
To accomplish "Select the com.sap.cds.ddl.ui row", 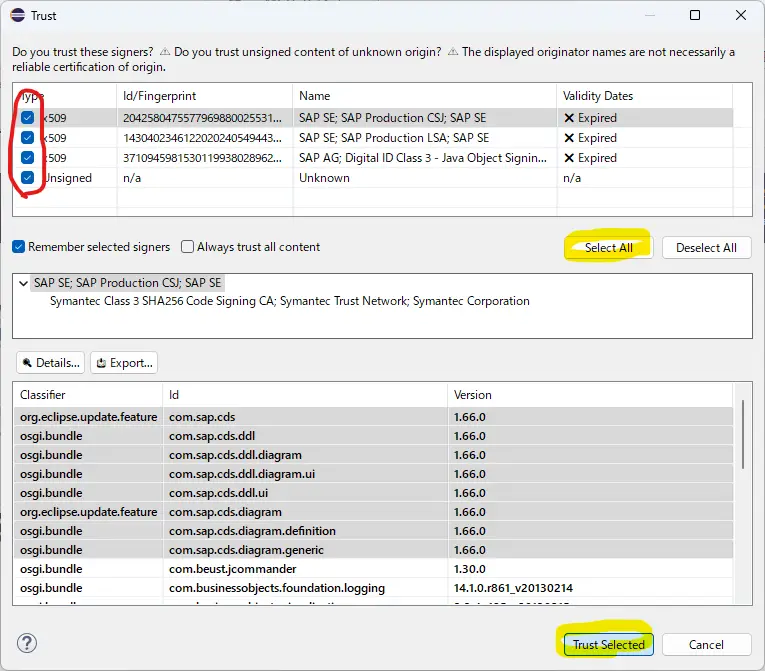I will pyautogui.click(x=373, y=493).
